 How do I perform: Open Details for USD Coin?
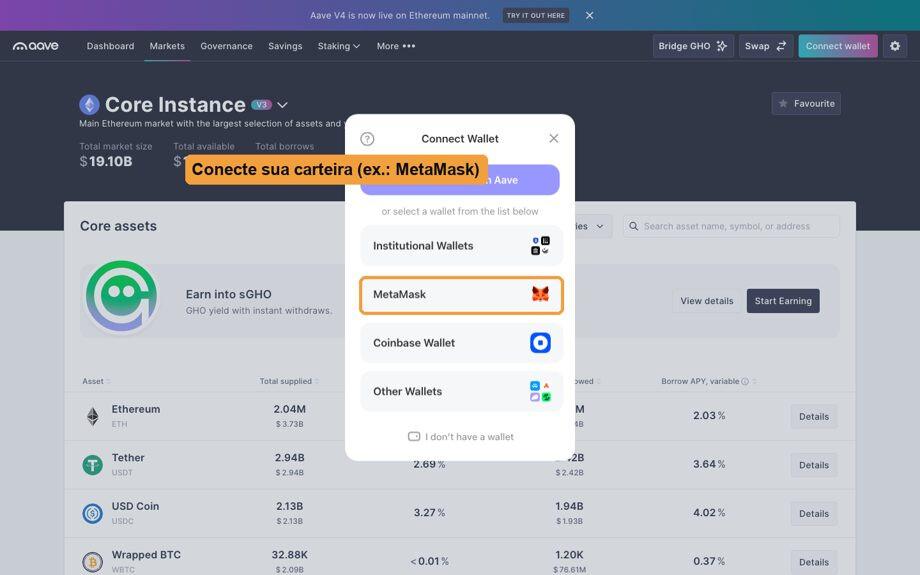point(814,513)
